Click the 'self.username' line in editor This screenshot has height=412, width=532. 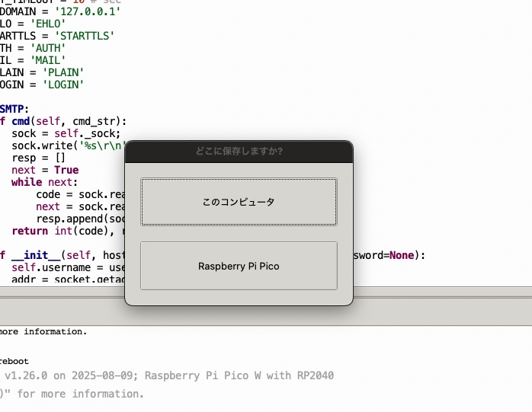(68, 267)
